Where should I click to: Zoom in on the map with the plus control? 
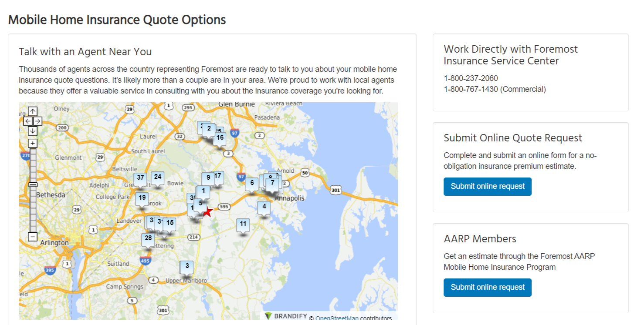click(32, 142)
